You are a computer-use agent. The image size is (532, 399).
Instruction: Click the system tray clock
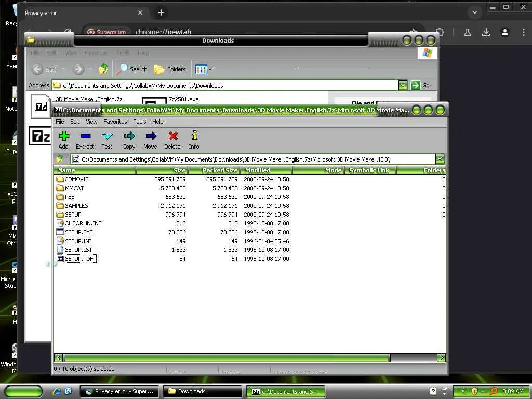513,391
